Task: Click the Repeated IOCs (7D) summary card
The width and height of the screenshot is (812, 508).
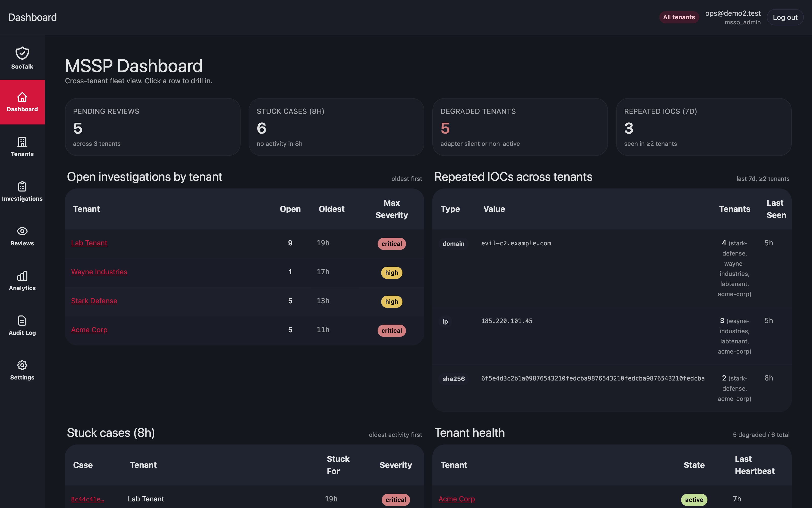Action: [x=704, y=127]
